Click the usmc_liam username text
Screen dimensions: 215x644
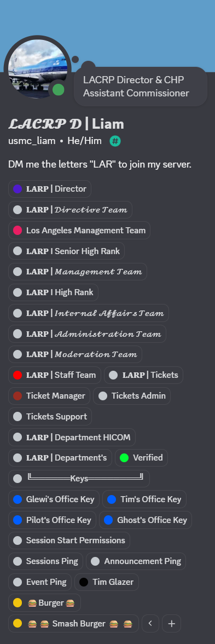[32, 141]
